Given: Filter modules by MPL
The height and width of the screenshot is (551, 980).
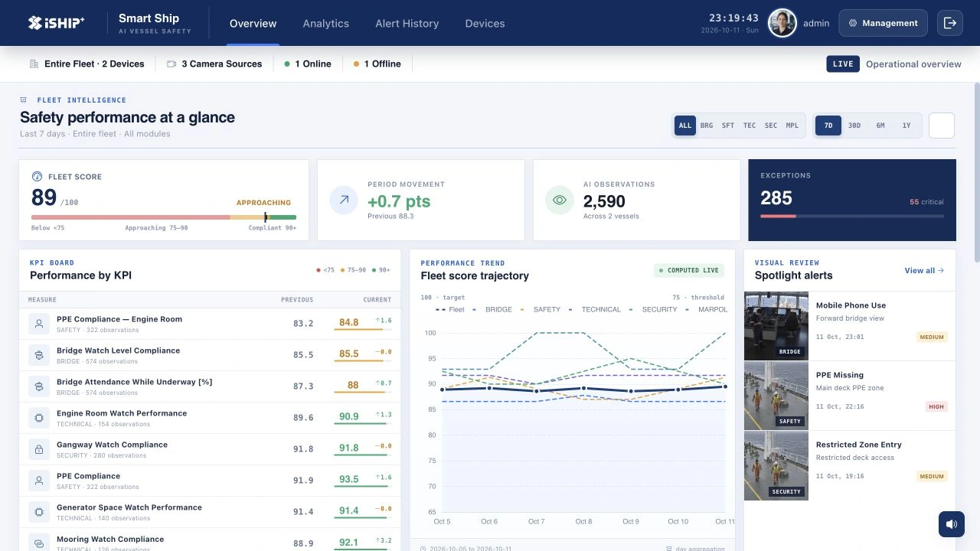Looking at the screenshot, I should pyautogui.click(x=792, y=126).
